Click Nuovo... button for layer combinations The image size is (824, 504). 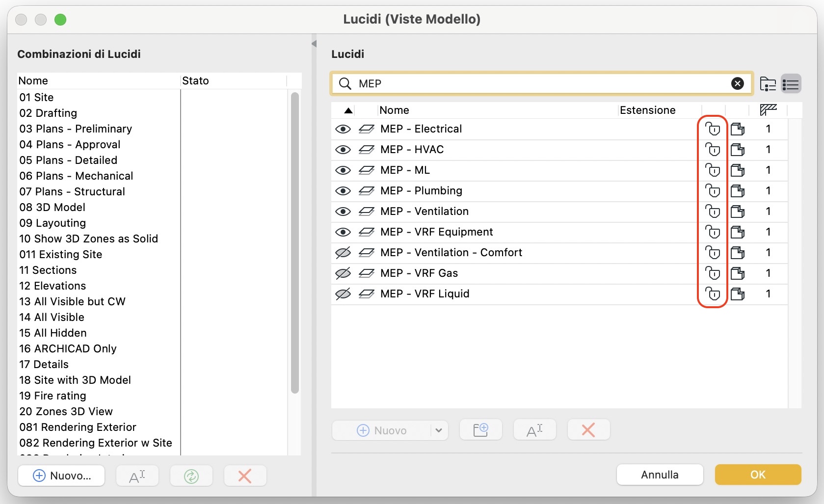coord(61,476)
